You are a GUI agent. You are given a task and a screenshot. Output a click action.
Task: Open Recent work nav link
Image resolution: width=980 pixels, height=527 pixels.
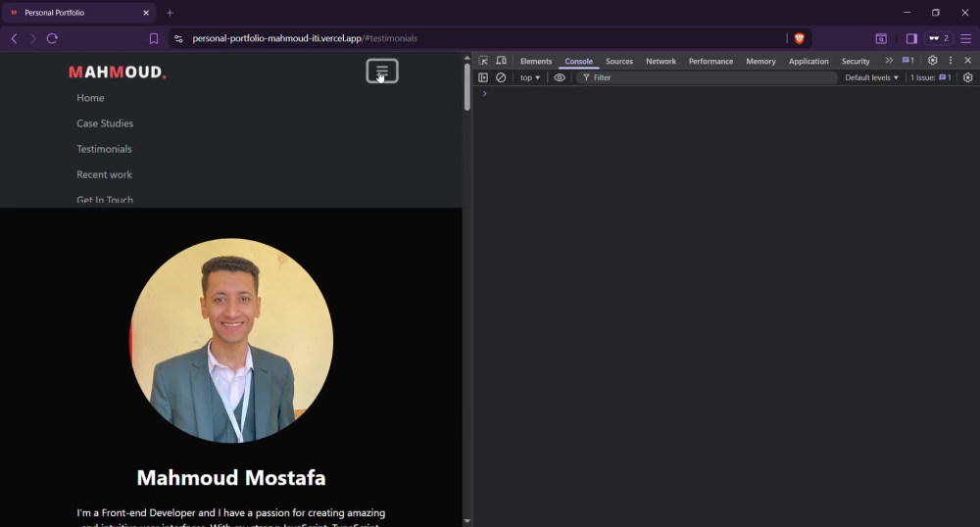point(105,174)
